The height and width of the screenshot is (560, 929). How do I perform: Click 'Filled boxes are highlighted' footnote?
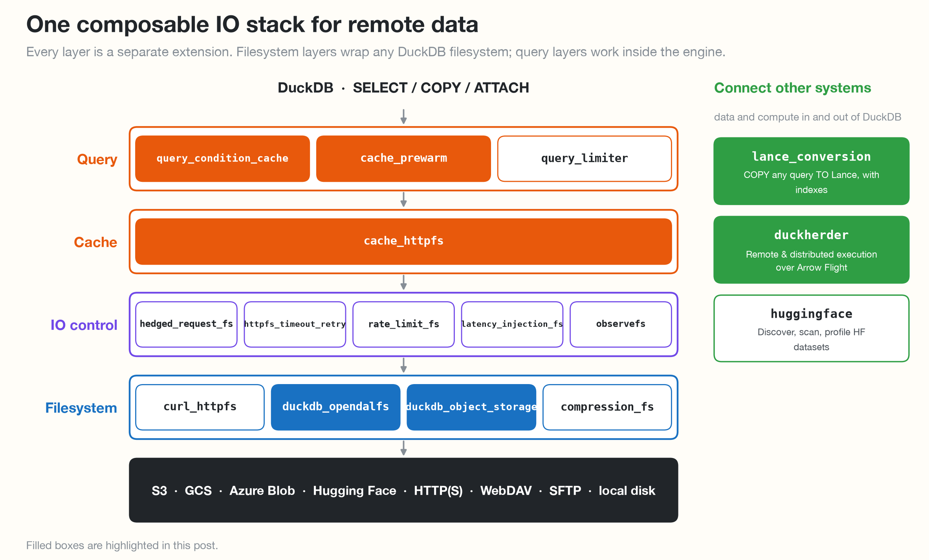pyautogui.click(x=122, y=545)
